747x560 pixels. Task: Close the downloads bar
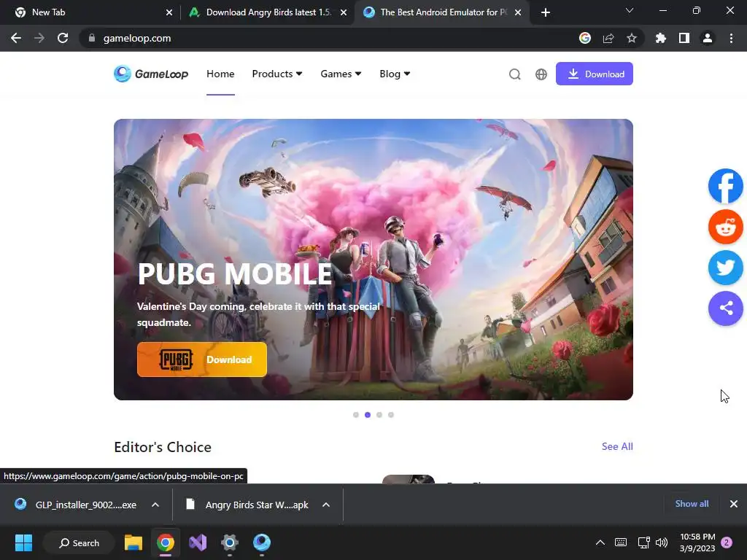click(x=734, y=504)
